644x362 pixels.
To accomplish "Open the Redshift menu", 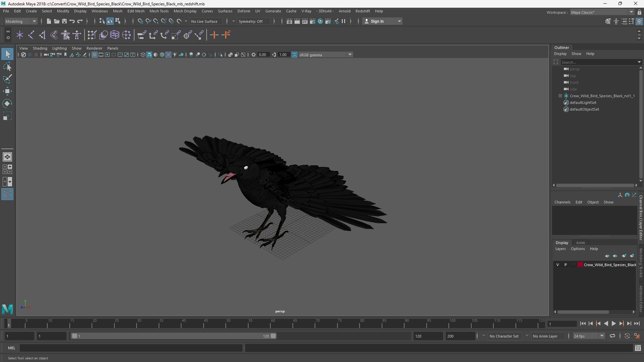I will click(x=363, y=11).
